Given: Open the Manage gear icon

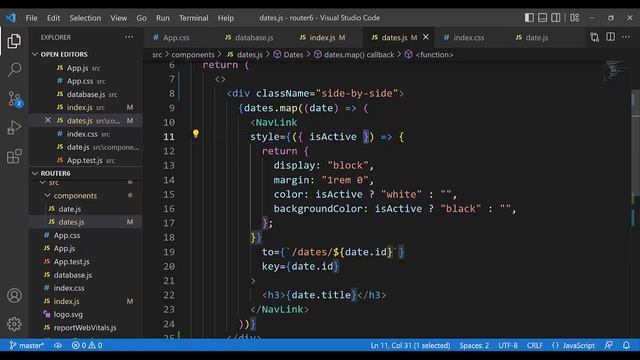Looking at the screenshot, I should (14, 324).
